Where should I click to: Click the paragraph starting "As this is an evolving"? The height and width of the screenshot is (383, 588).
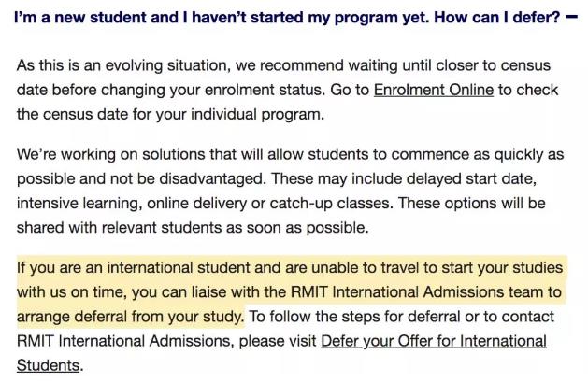click(x=287, y=90)
